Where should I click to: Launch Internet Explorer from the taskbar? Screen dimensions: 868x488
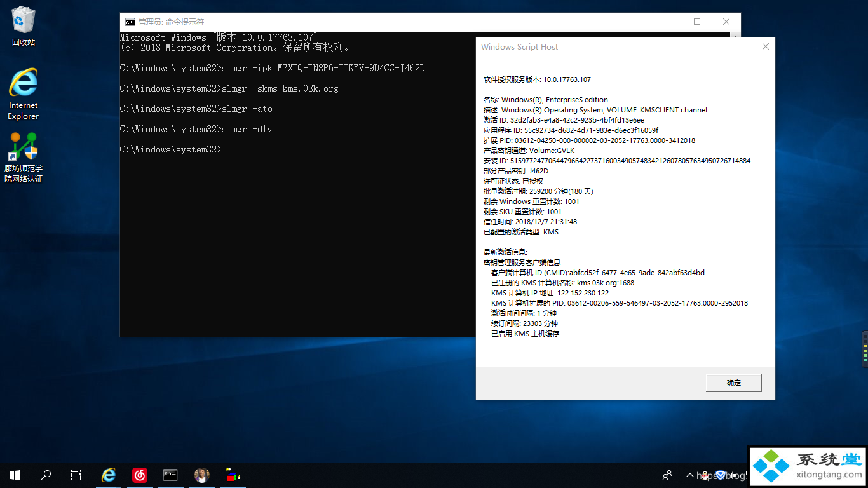109,475
